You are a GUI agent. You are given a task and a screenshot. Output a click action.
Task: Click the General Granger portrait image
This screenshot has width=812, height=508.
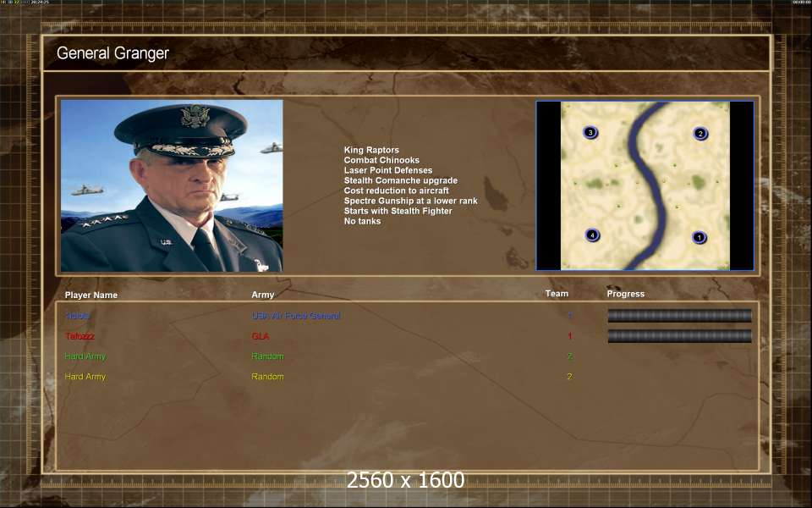172,185
